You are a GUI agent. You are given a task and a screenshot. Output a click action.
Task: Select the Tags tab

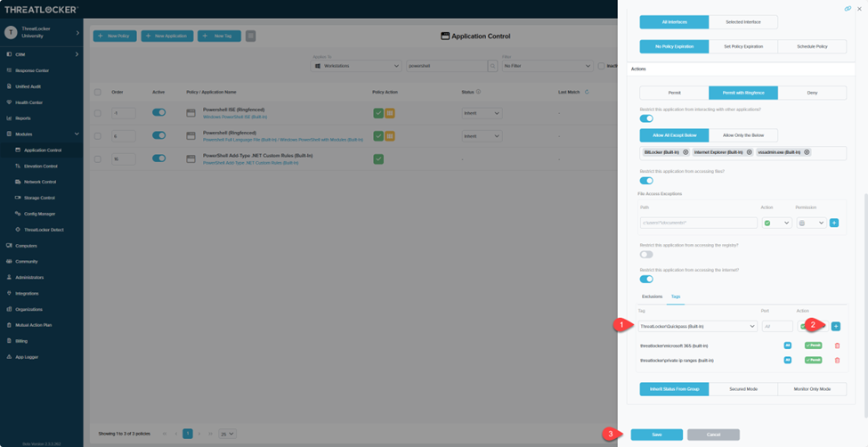(676, 297)
